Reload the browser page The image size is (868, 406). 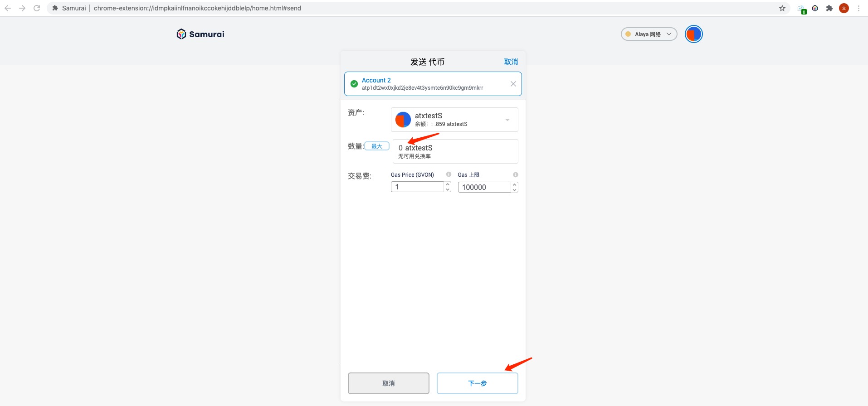click(37, 8)
